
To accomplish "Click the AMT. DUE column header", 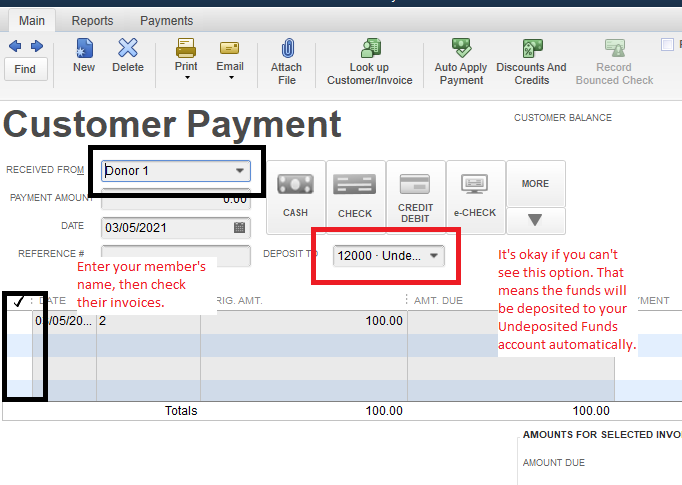I will (438, 301).
